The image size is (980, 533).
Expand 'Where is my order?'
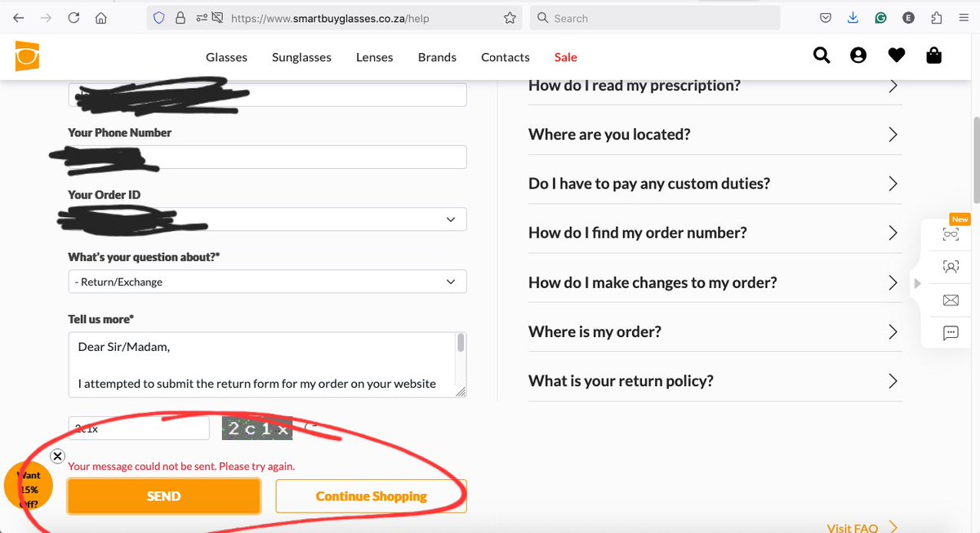pos(715,331)
